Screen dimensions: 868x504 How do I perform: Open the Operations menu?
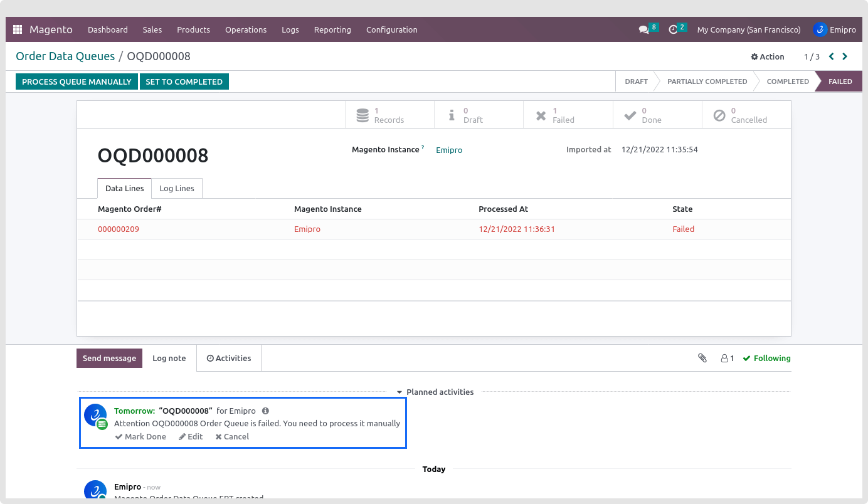click(x=246, y=29)
